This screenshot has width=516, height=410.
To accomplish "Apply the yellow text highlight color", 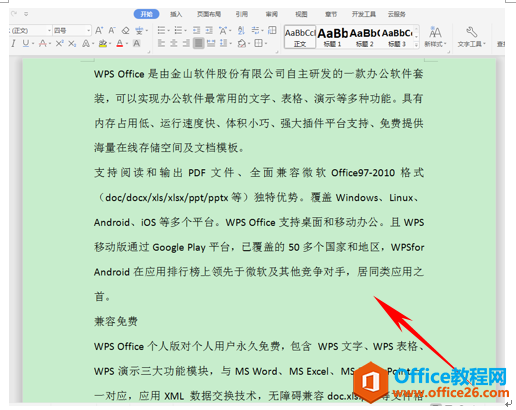I will 103,43.
